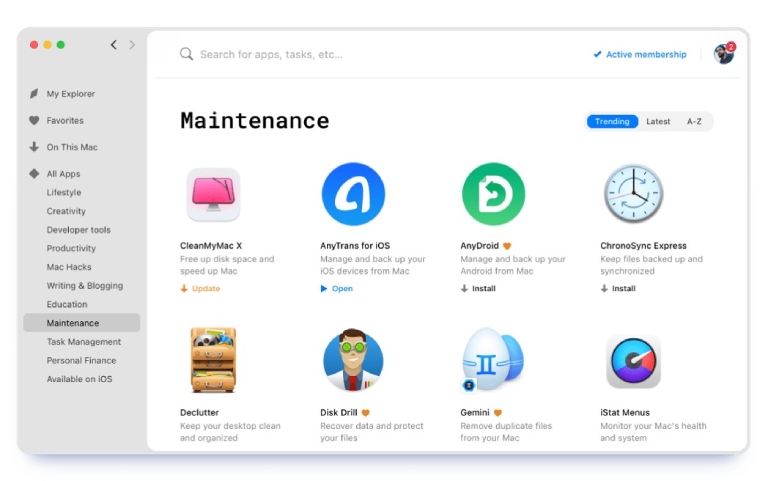Screen dimensions: 768x481
Task: Update CleanMyMac X
Action: (x=201, y=289)
